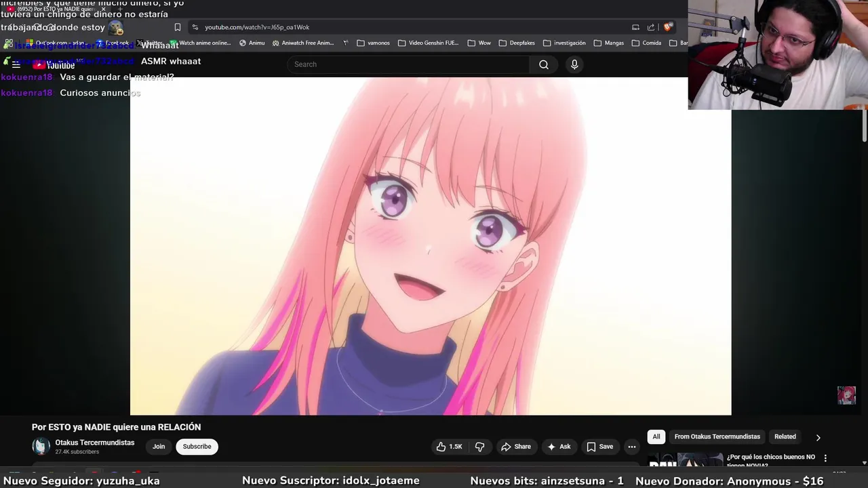Click the anime video player
The width and height of the screenshot is (868, 488).
[x=431, y=246]
